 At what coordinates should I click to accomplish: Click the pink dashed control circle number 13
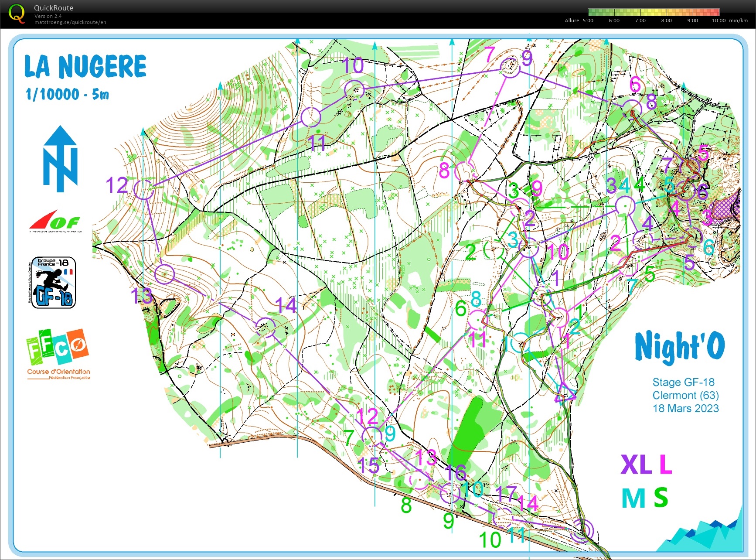coord(419,479)
